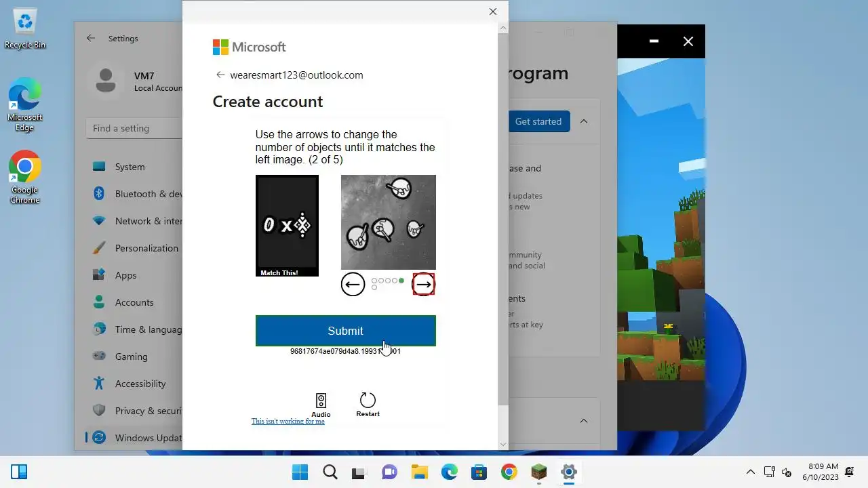
Task: Open the Windows Start menu
Action: pos(300,472)
